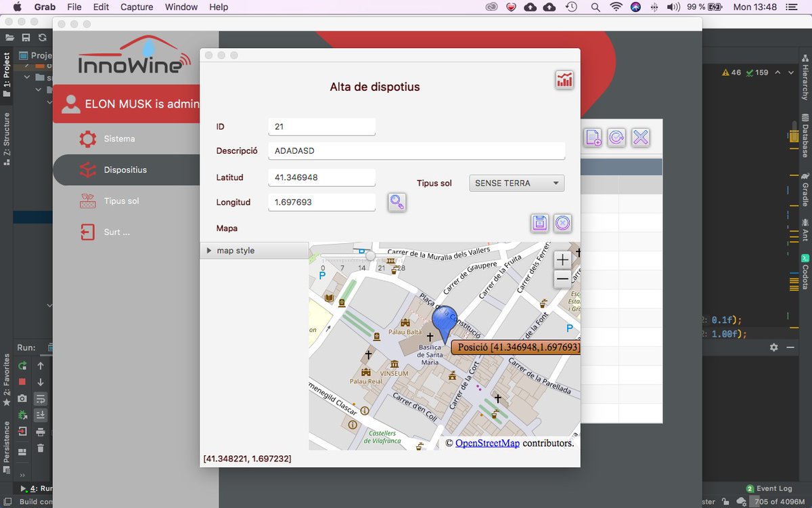Click the print icon in Run panel

[41, 431]
